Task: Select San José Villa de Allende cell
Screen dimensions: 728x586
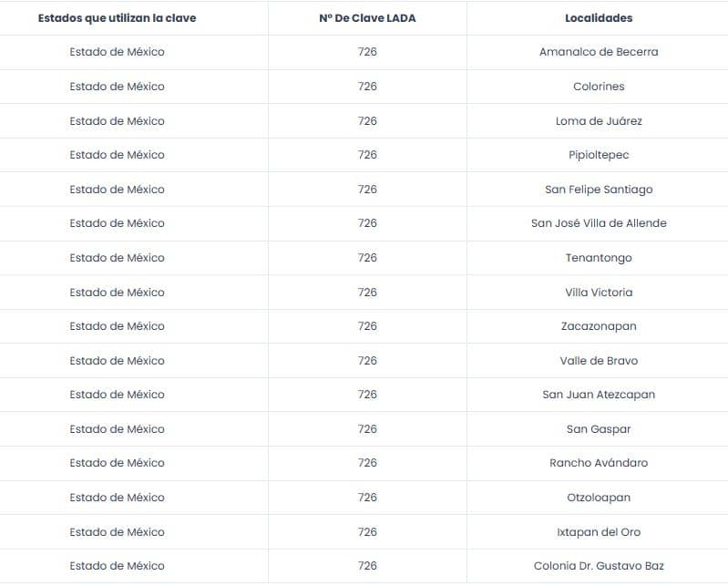Action: click(x=599, y=223)
